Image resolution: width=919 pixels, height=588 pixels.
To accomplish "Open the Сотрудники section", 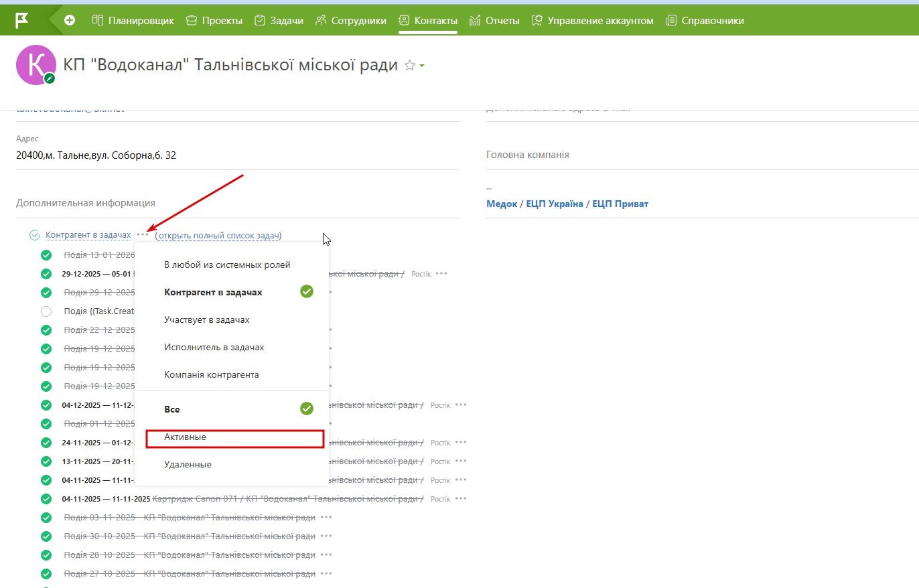I will tap(350, 21).
